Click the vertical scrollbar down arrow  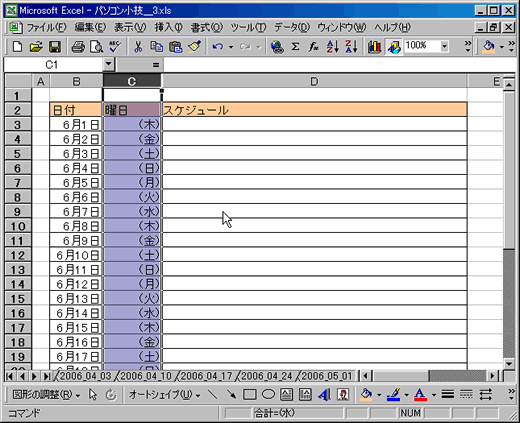pos(509,363)
